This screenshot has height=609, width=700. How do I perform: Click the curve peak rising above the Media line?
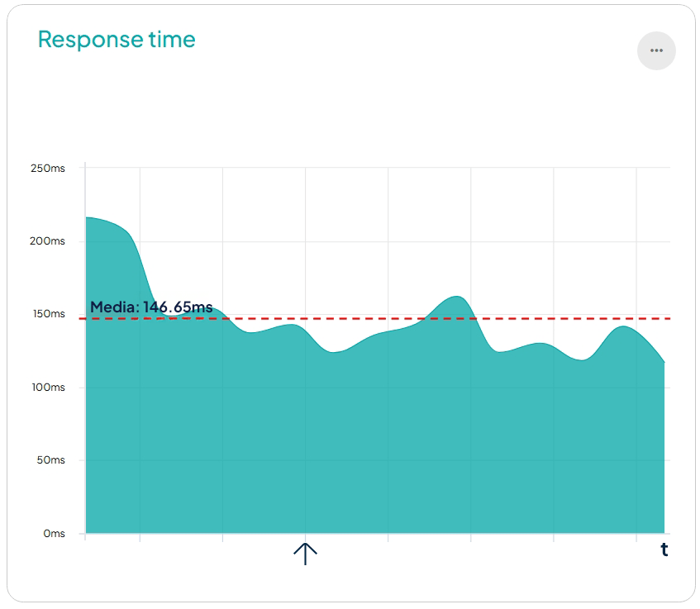coord(456,297)
